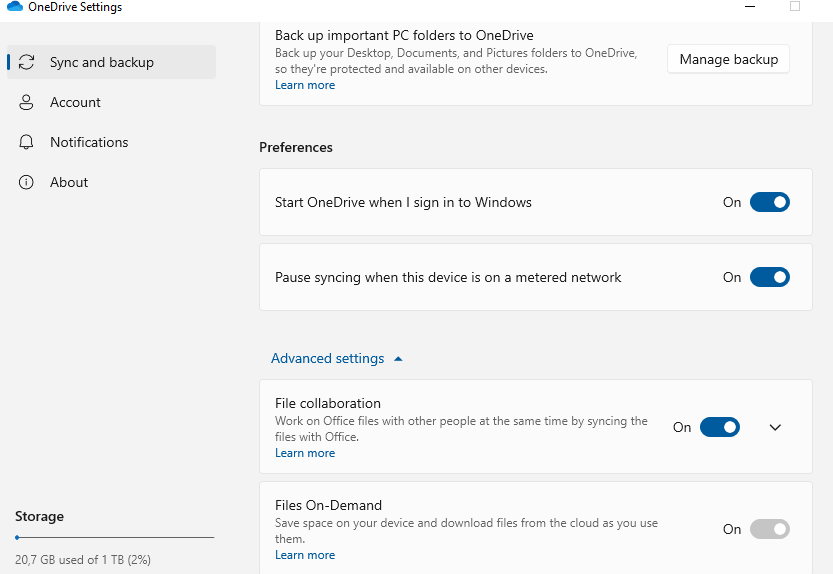Minimize the OneDrive Settings window
Screen dimensions: 833x574
coord(750,6)
